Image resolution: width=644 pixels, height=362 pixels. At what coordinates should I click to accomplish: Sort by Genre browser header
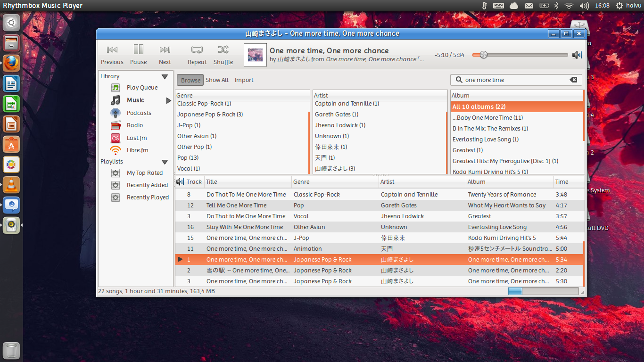[x=242, y=96]
